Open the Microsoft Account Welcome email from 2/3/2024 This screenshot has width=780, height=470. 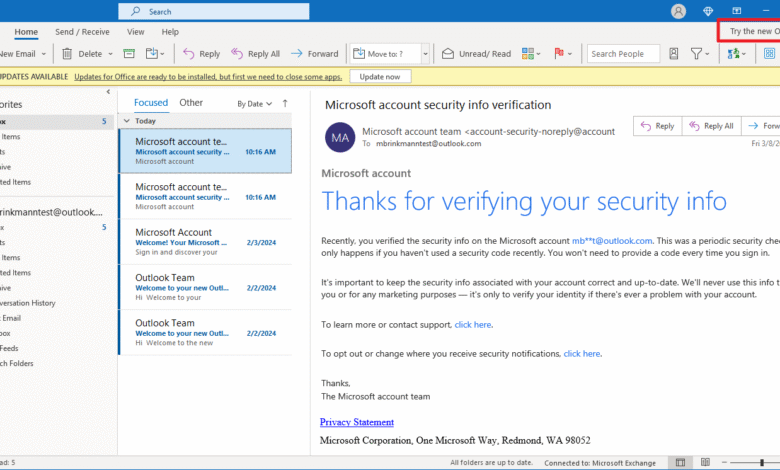point(205,242)
